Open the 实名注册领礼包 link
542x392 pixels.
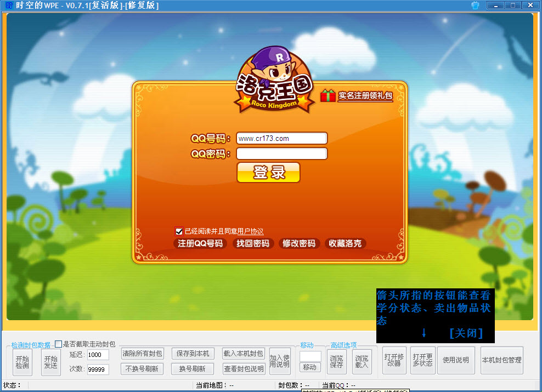pyautogui.click(x=365, y=95)
